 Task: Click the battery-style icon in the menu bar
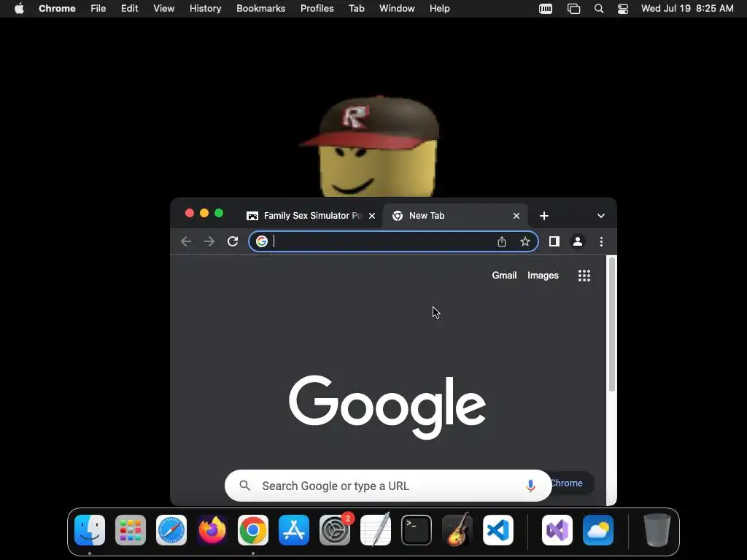tap(546, 9)
